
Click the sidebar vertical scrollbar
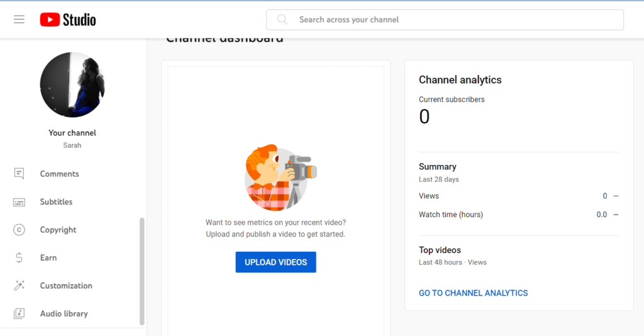point(142,271)
